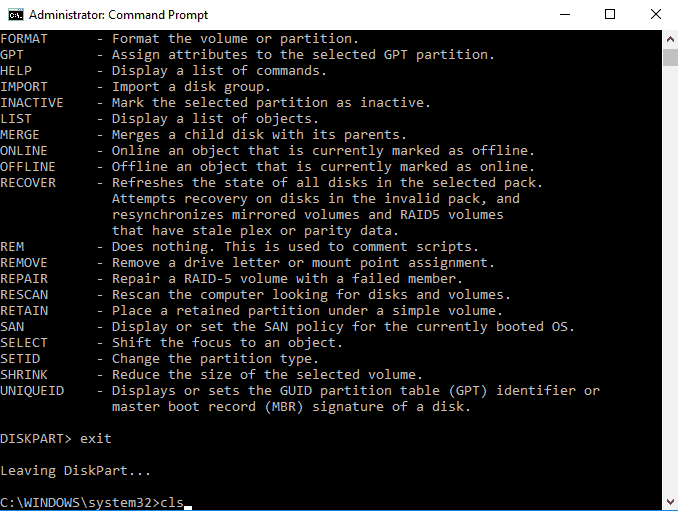The image size is (678, 511).
Task: Close the Administrator Command Prompt window
Action: coord(656,15)
